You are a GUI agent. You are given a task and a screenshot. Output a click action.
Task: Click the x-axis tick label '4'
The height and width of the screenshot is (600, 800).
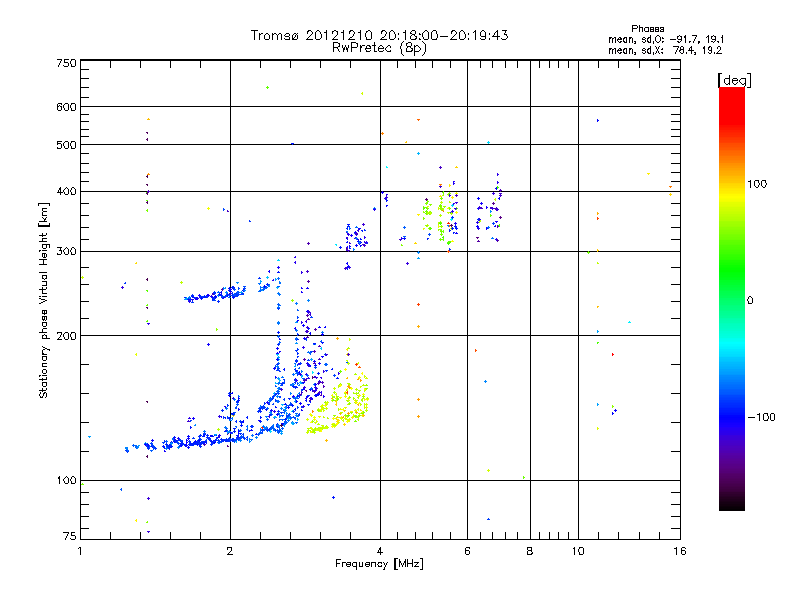[x=380, y=551]
